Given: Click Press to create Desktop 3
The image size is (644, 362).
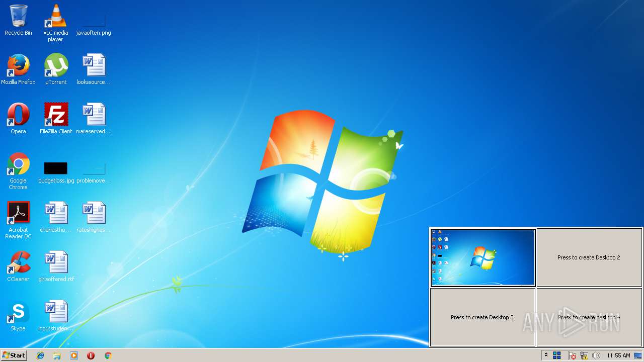Looking at the screenshot, I should pyautogui.click(x=482, y=317).
